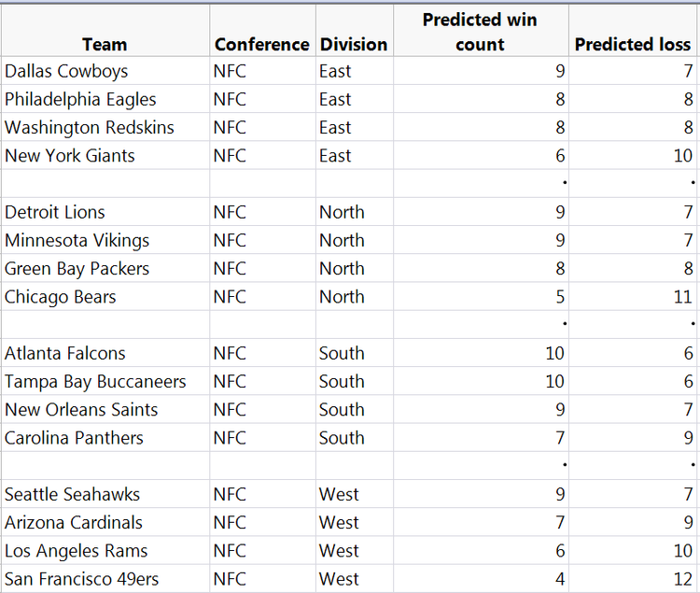Select the Seattle Seahawks conference cell
Viewport: 700px width, 593px height.
pos(230,494)
